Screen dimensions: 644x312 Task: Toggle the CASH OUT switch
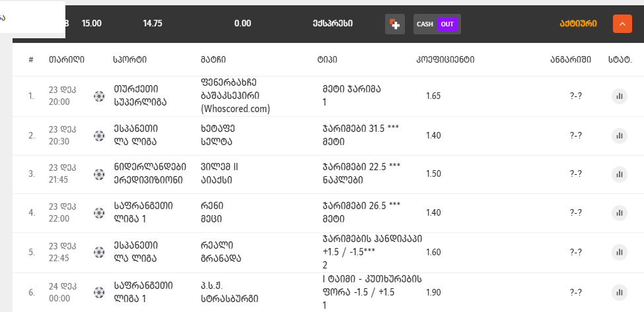437,24
